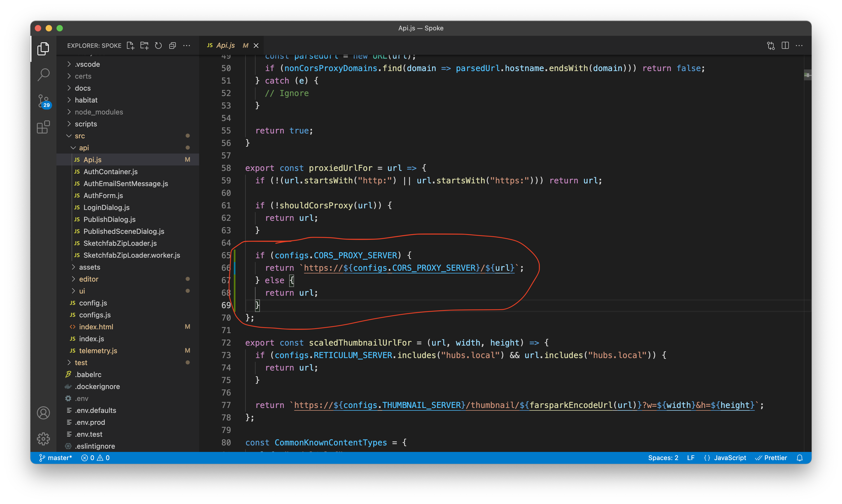The image size is (842, 504).
Task: Click the New File icon in Explorer
Action: tap(130, 46)
